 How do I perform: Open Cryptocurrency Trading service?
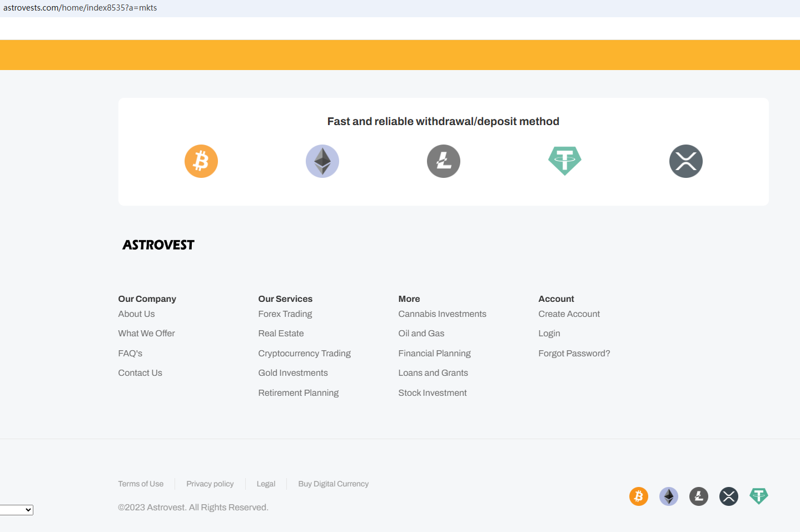(305, 354)
